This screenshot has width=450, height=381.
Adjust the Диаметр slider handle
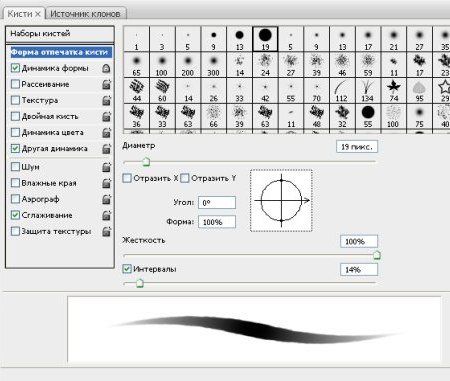coord(146,162)
